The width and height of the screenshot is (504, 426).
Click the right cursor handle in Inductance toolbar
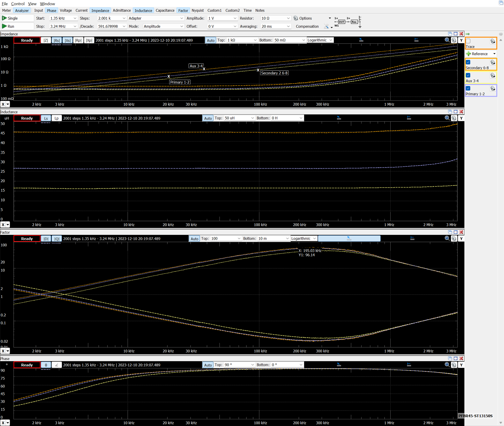[409, 118]
